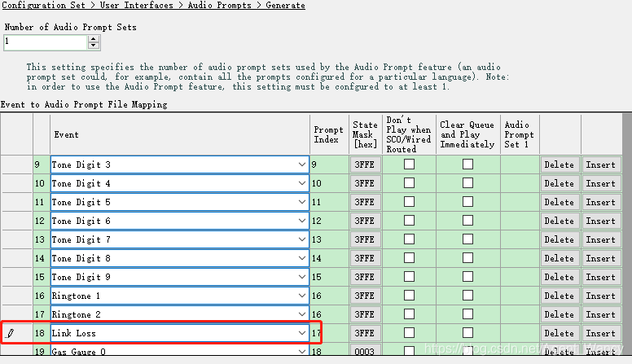
Task: Click State Mask 3FFE for Link Loss
Action: 365,333
